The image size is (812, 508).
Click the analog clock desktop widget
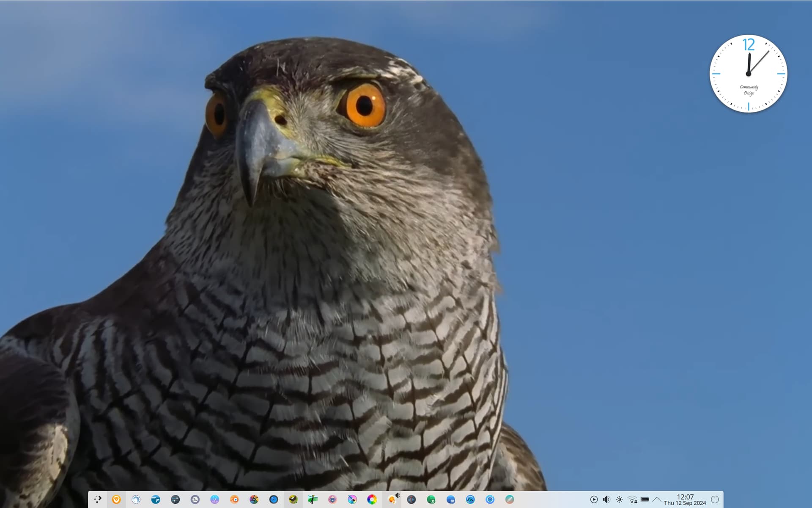pyautogui.click(x=748, y=74)
